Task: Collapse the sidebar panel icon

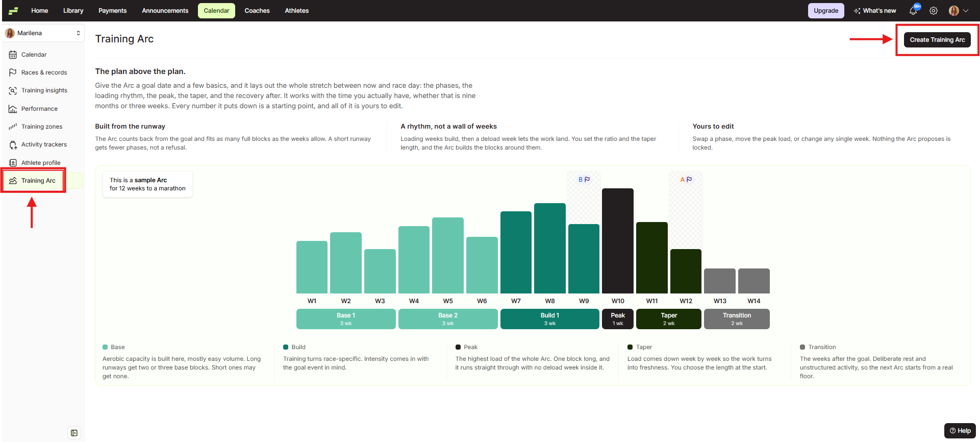Action: (x=74, y=433)
